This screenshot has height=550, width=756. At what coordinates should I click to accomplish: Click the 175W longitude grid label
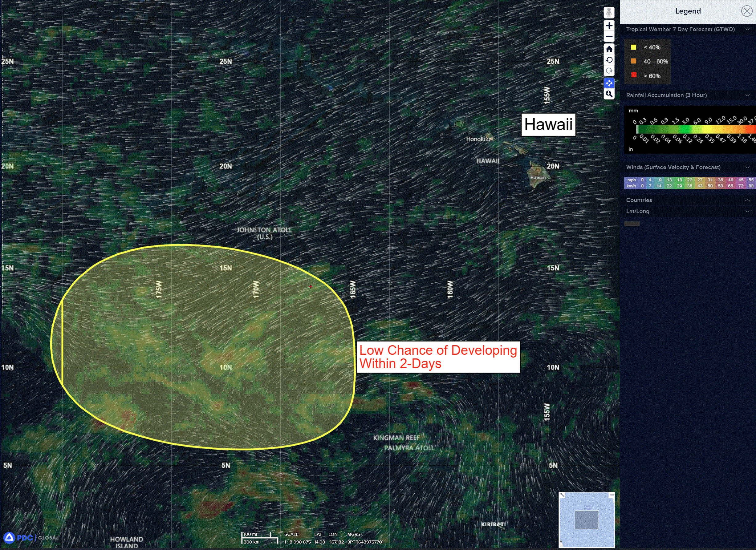tap(159, 289)
